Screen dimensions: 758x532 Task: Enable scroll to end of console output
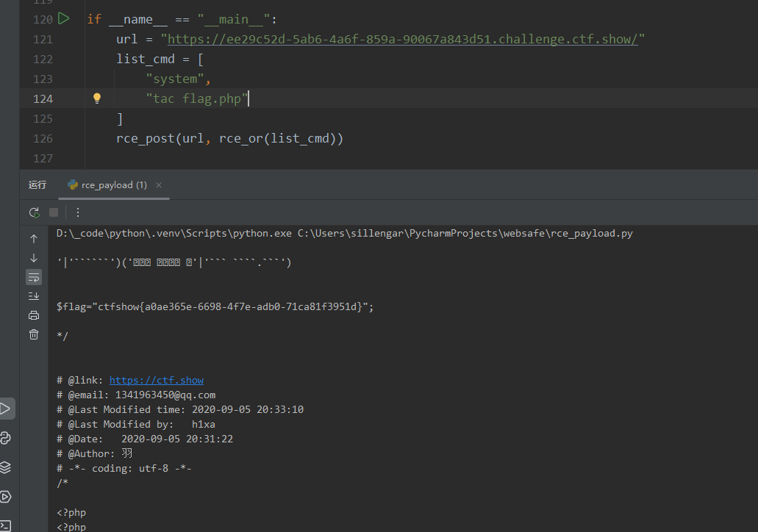34,296
